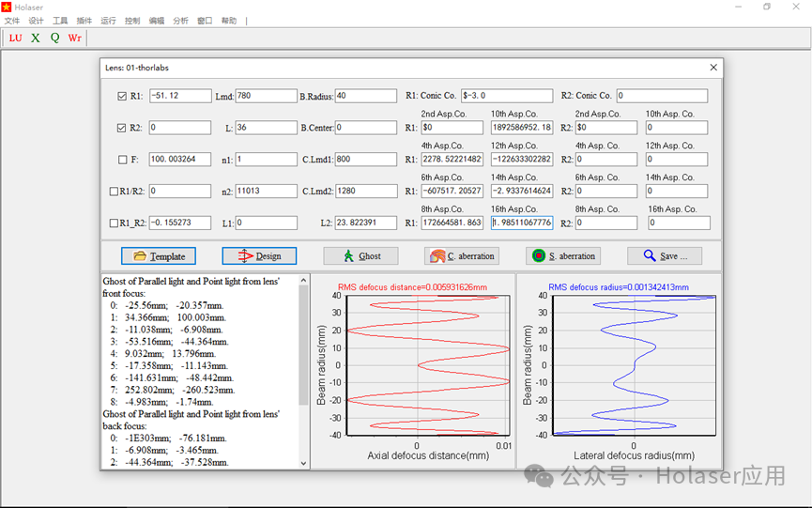Open the 帮助 menu
Image resolution: width=812 pixels, height=508 pixels.
[x=229, y=21]
